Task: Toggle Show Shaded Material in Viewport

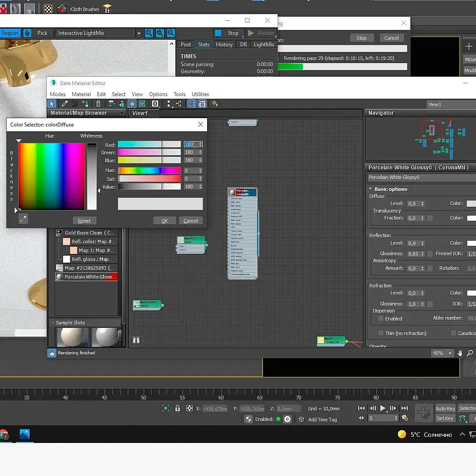Action: [132, 104]
